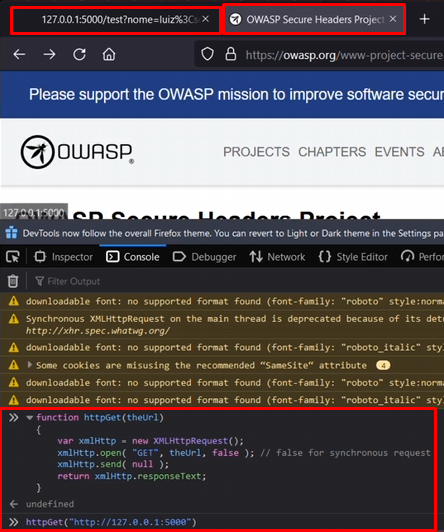
Task: Close the OWASP Secure Headers Project tab
Action: [393, 19]
